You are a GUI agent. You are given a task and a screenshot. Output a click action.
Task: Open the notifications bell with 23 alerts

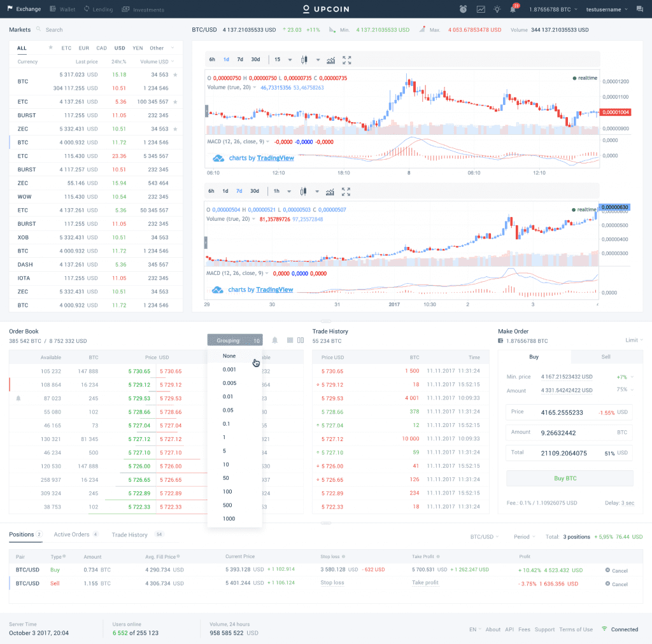pyautogui.click(x=513, y=8)
